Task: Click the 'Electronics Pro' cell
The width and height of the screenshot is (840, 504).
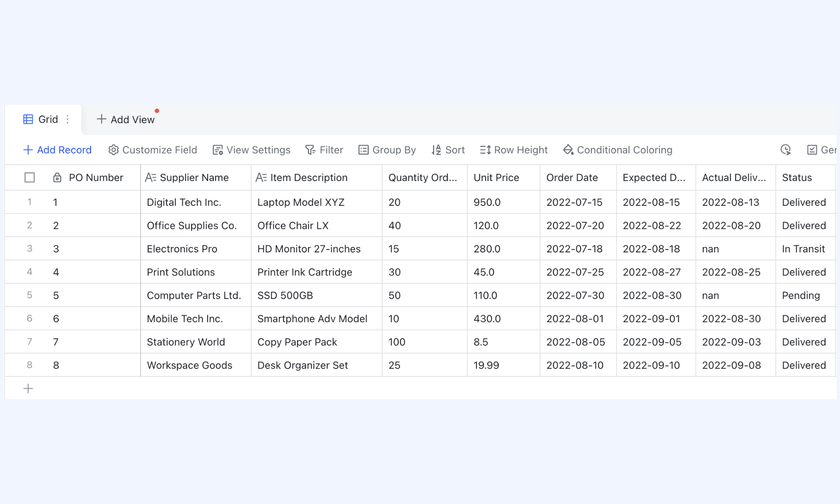Action: point(196,249)
